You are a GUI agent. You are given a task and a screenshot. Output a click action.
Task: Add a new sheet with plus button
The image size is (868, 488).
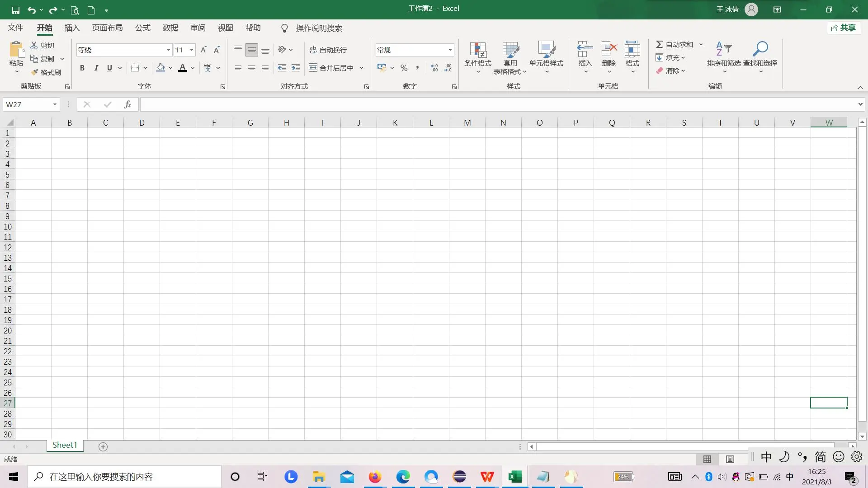pyautogui.click(x=103, y=446)
